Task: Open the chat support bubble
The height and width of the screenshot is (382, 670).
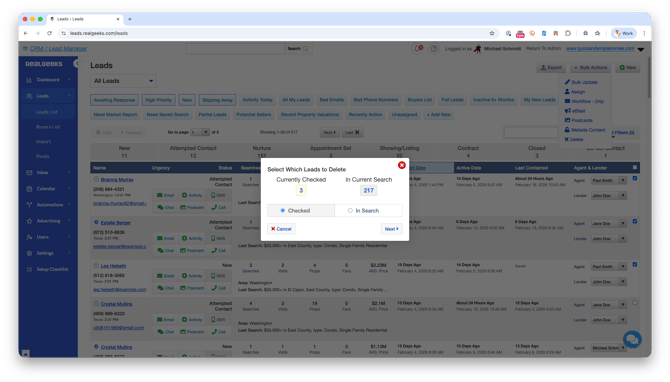Action: click(x=632, y=339)
